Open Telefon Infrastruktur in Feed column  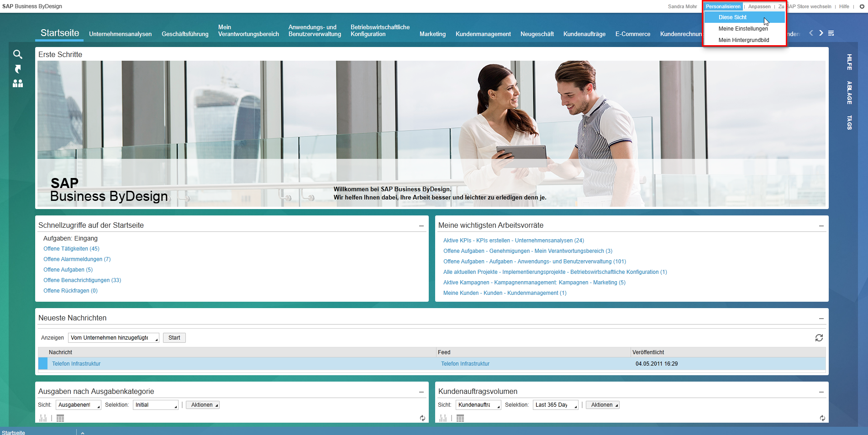(465, 364)
